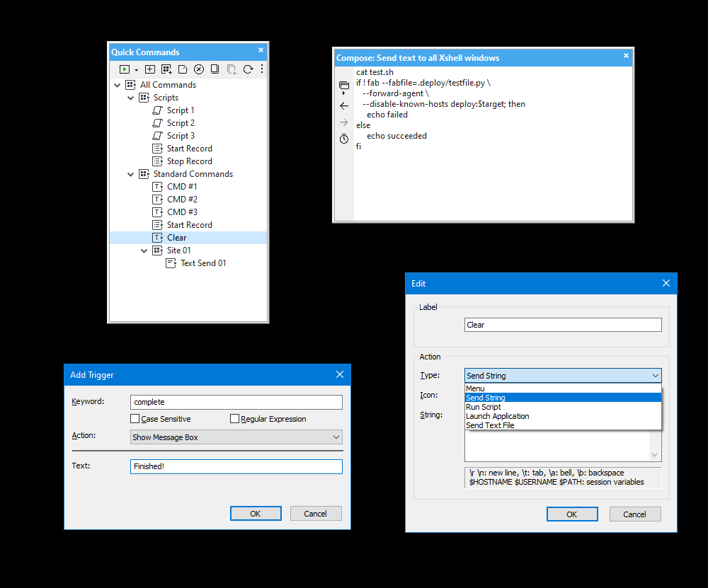Click the Add new folder grid-plus icon

(x=166, y=69)
